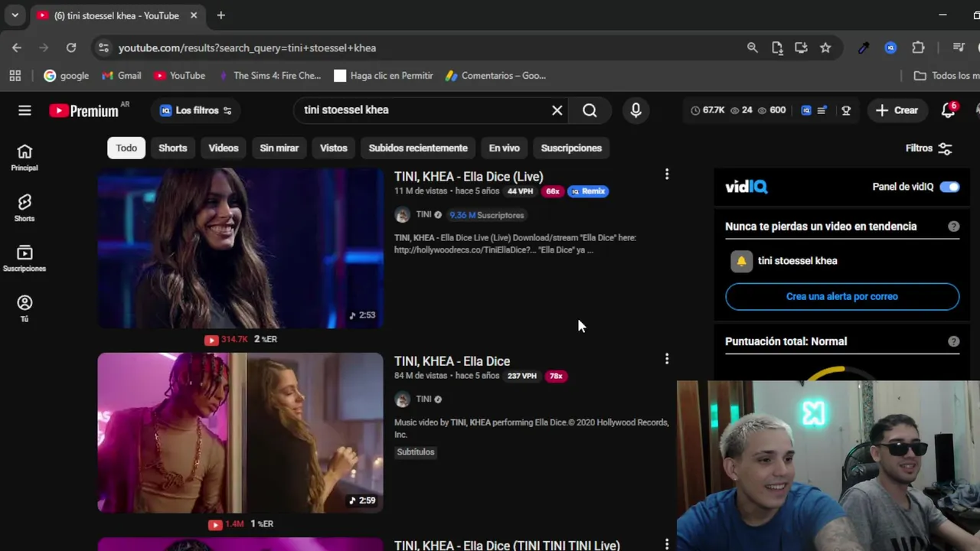Open a new browser tab

coord(220,15)
